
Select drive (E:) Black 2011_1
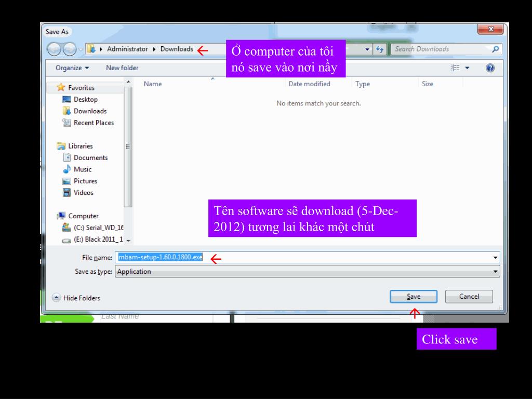point(98,239)
